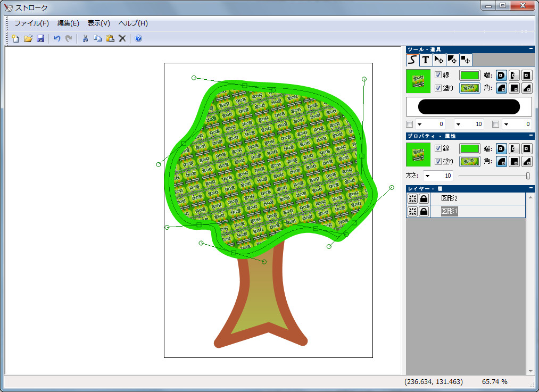Open middle stroke width dropdown showing 10
Screen dimensions: 539x392
tap(458, 124)
